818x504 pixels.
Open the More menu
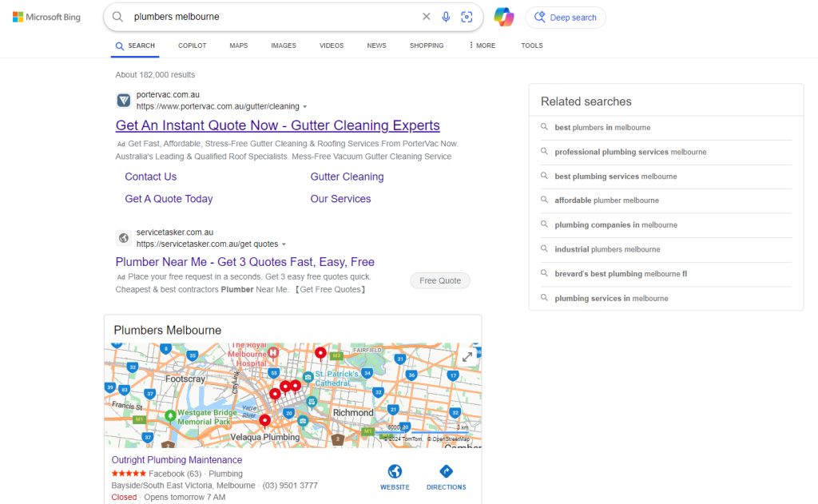(482, 46)
